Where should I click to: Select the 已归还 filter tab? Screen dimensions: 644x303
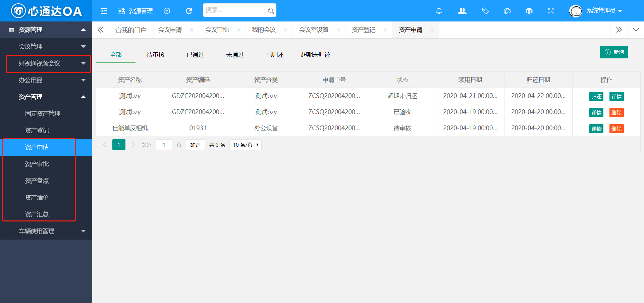click(x=275, y=55)
